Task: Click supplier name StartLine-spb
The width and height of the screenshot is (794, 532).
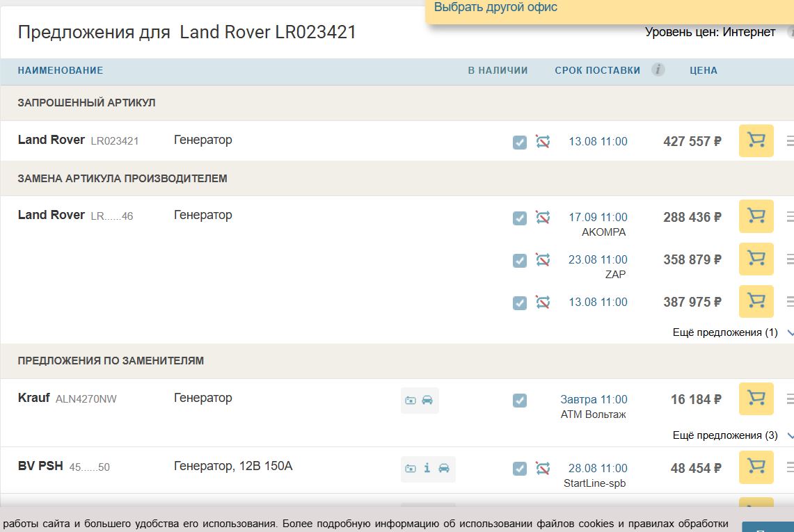Action: pyautogui.click(x=594, y=483)
